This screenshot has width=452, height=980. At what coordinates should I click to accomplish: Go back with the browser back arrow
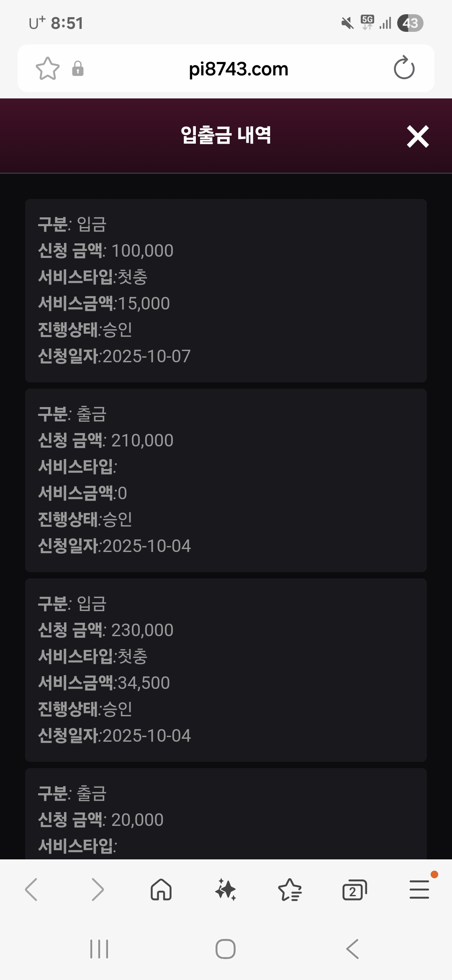(32, 890)
